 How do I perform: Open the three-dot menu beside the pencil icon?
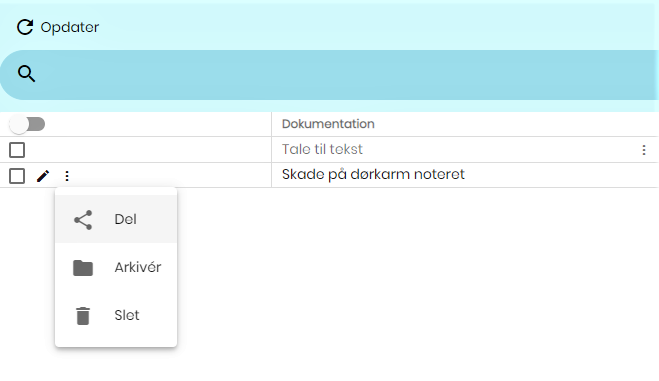click(67, 176)
